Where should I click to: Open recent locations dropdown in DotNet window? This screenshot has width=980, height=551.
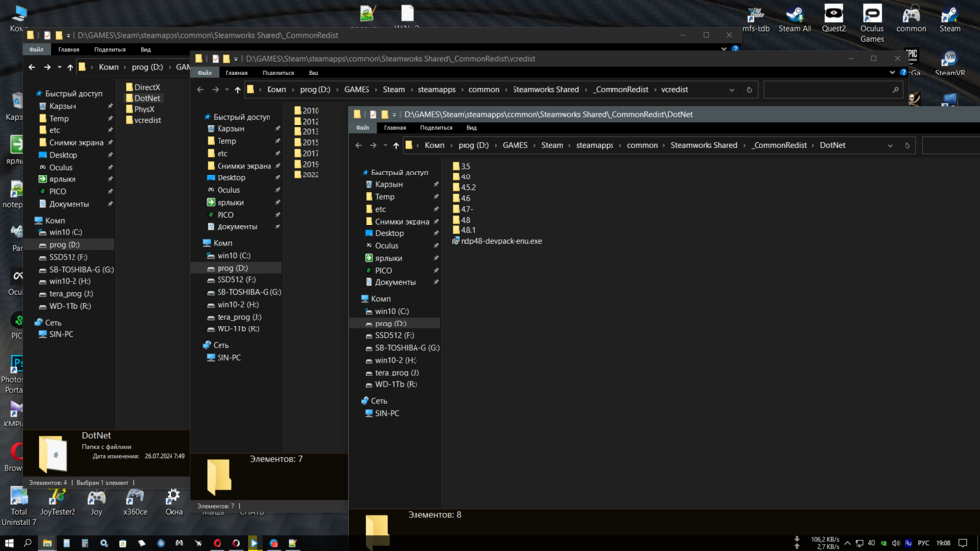[x=385, y=146]
